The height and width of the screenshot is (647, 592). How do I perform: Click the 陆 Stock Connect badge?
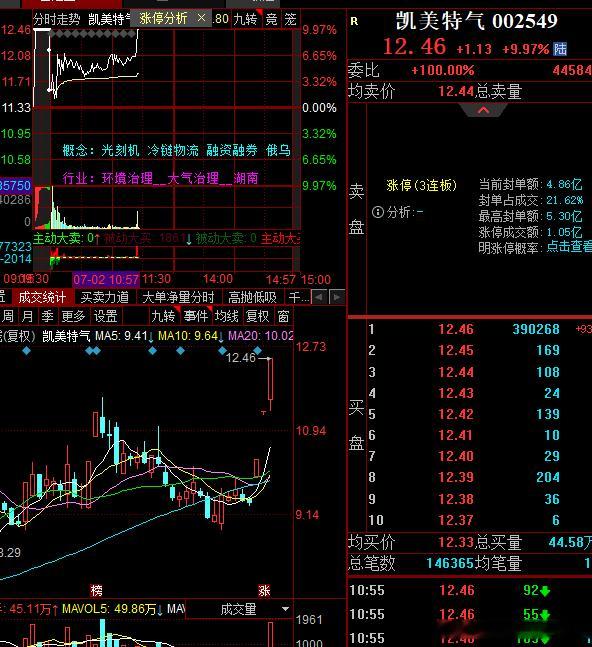(560, 49)
